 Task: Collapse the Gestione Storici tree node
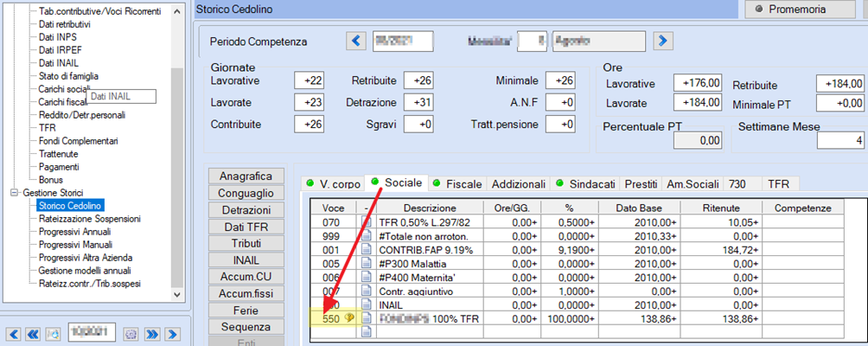[14, 193]
